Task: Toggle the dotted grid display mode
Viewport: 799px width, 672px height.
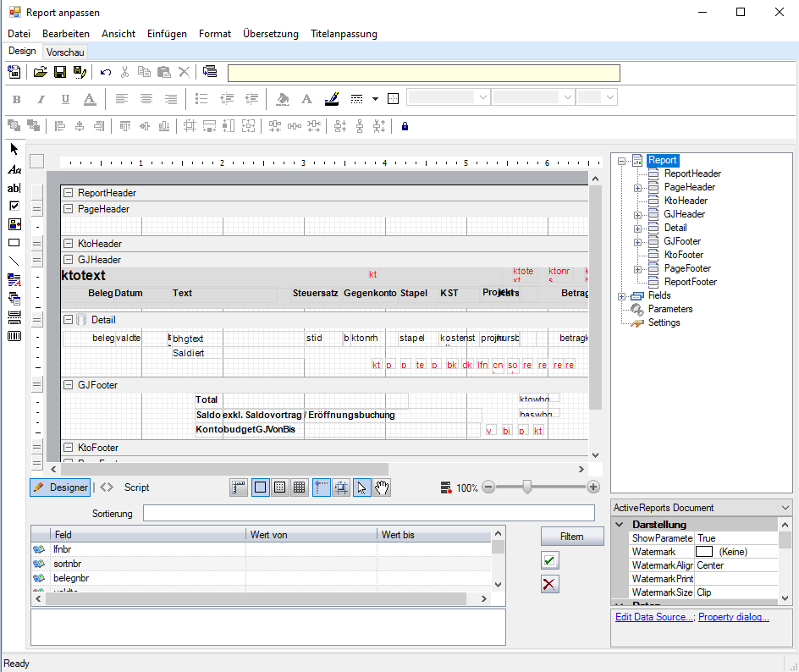Action: (279, 487)
